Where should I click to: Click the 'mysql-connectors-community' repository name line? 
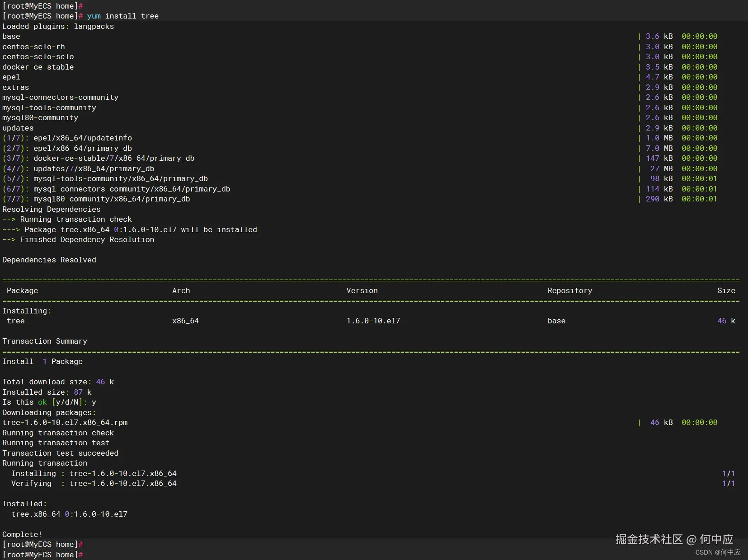click(61, 98)
